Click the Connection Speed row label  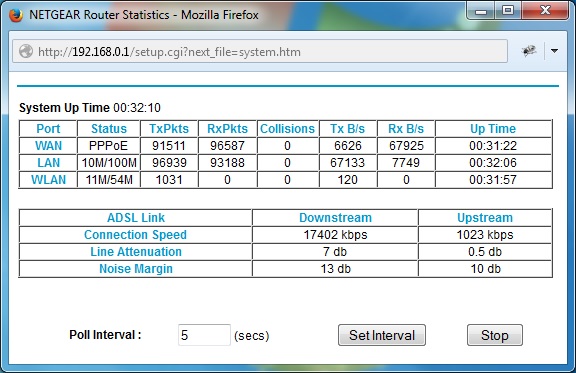(136, 234)
